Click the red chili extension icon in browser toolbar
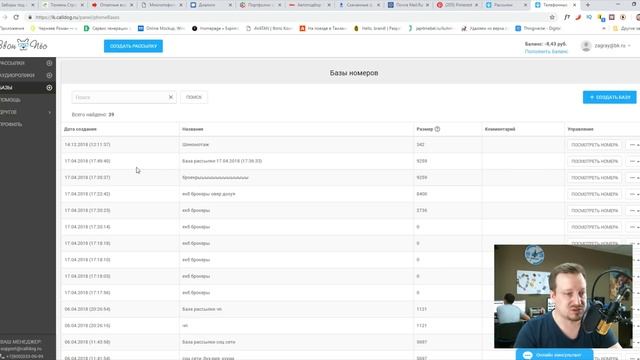The width and height of the screenshot is (640, 360). [578, 17]
